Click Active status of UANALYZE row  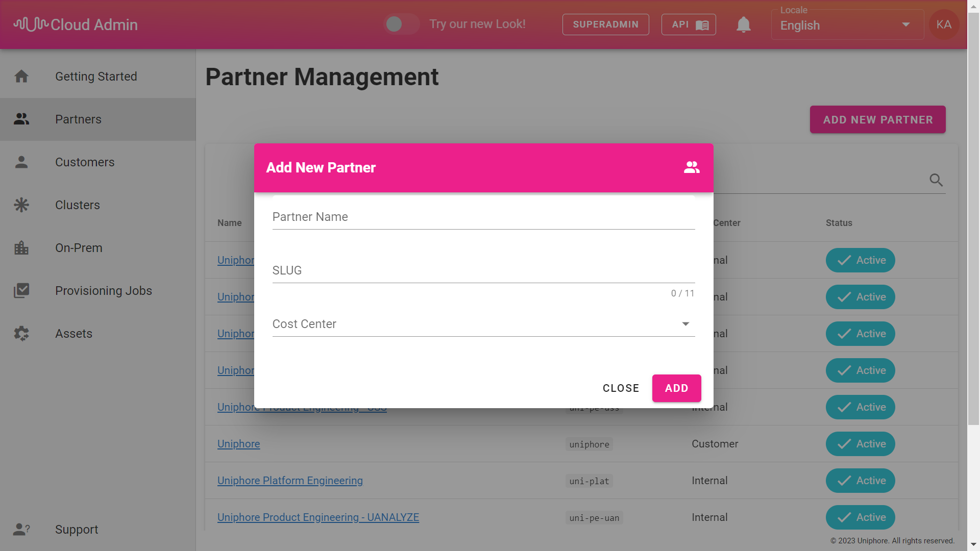pos(860,517)
